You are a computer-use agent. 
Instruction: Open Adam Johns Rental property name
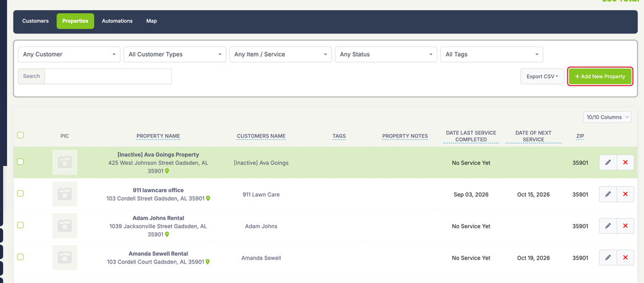tap(158, 218)
